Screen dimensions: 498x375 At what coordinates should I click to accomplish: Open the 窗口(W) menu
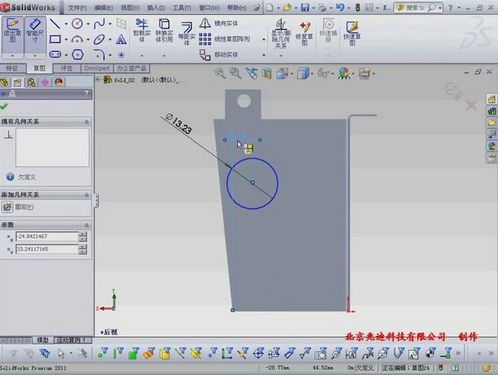click(x=209, y=7)
